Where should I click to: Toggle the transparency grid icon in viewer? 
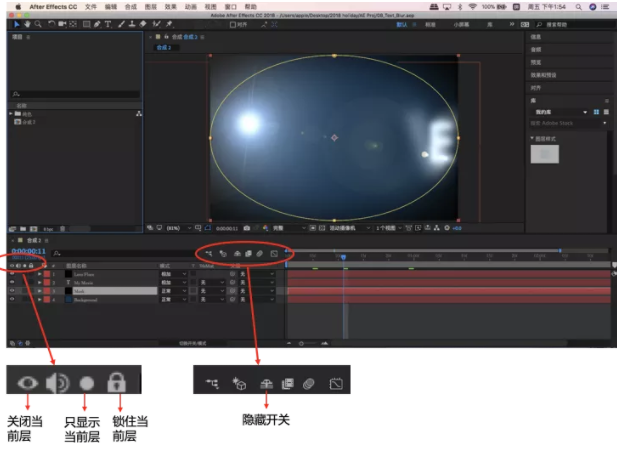[x=322, y=228]
